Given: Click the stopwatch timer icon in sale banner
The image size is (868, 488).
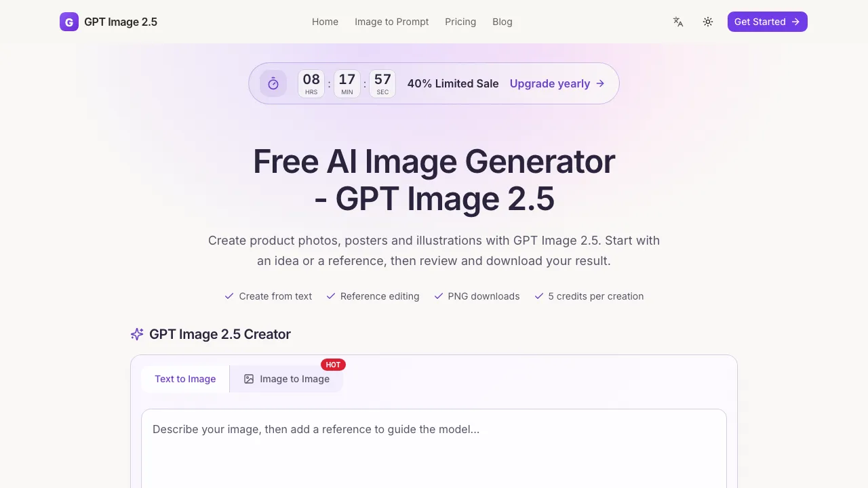Looking at the screenshot, I should pos(273,83).
